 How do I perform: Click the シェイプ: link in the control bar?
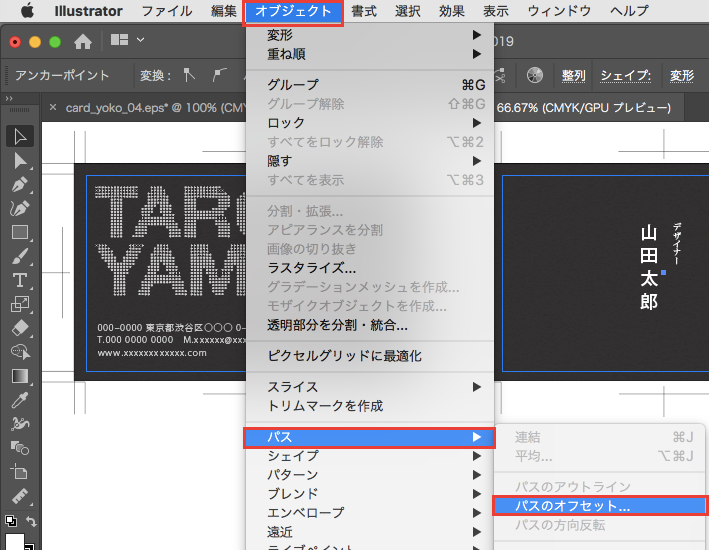pos(625,75)
